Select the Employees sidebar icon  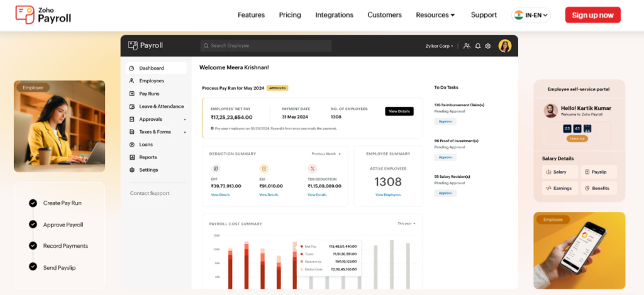pos(131,81)
